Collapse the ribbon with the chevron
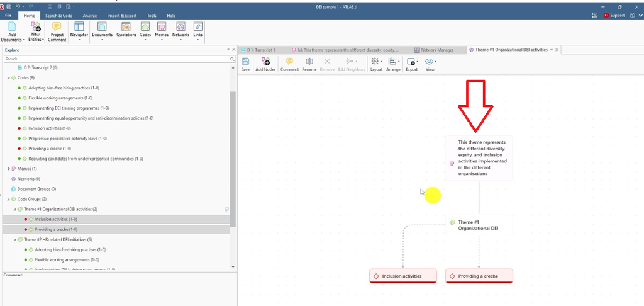This screenshot has width=644, height=306. [640, 15]
